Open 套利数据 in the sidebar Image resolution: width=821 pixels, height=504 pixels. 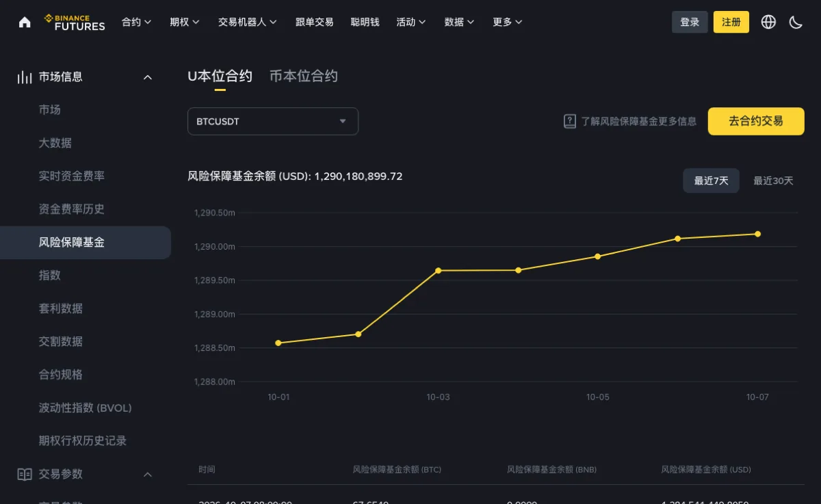point(61,308)
